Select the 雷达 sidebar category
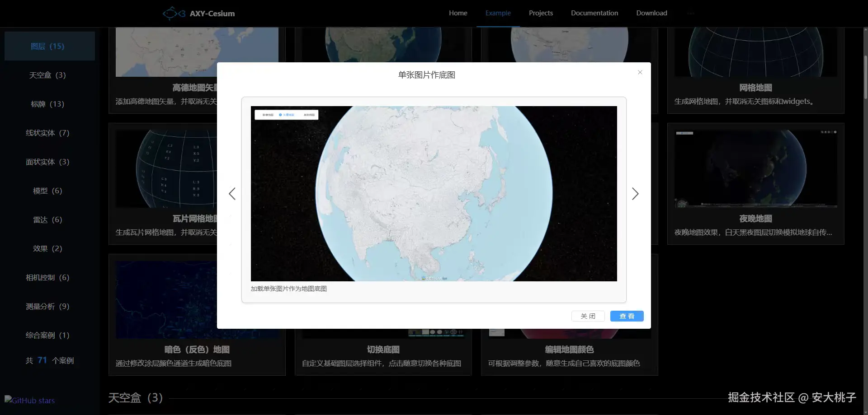 (47, 219)
